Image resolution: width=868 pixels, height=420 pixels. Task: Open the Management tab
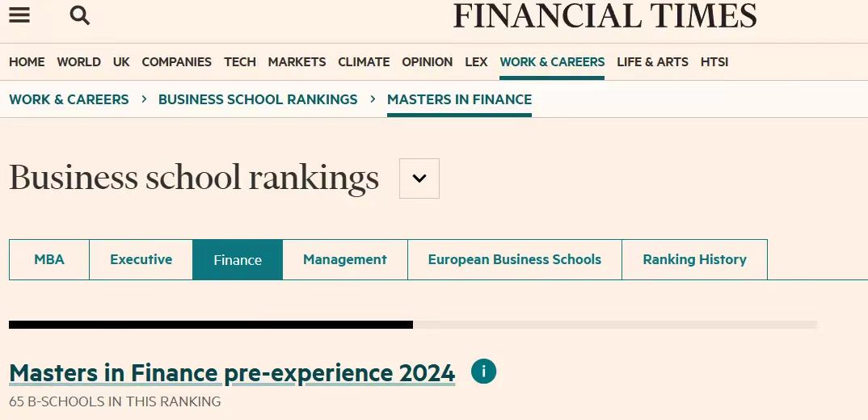pos(345,259)
